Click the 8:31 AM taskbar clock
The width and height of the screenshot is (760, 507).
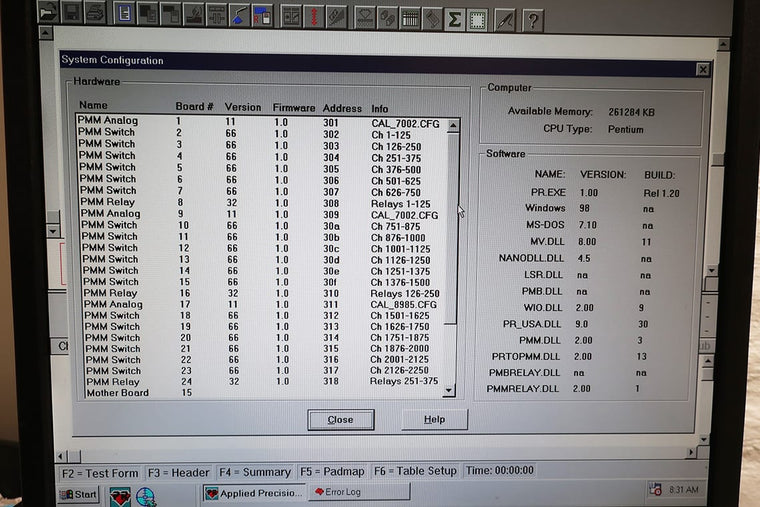(684, 489)
